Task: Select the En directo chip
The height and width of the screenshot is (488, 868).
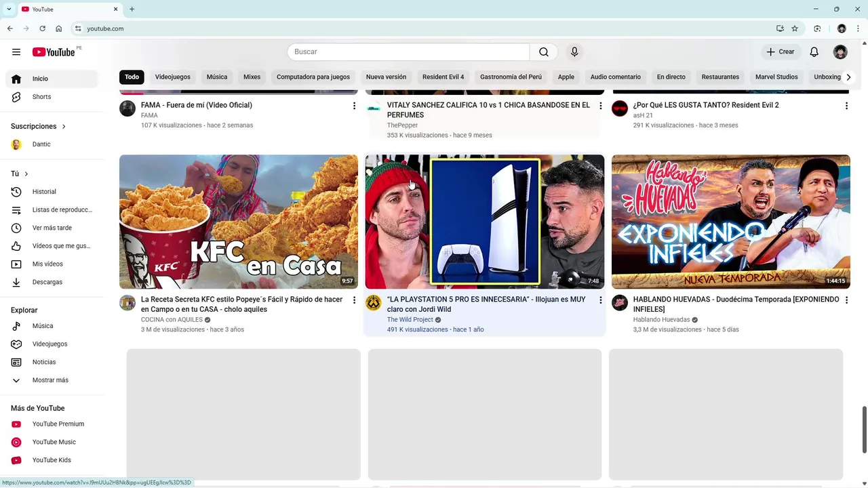Action: tap(671, 77)
